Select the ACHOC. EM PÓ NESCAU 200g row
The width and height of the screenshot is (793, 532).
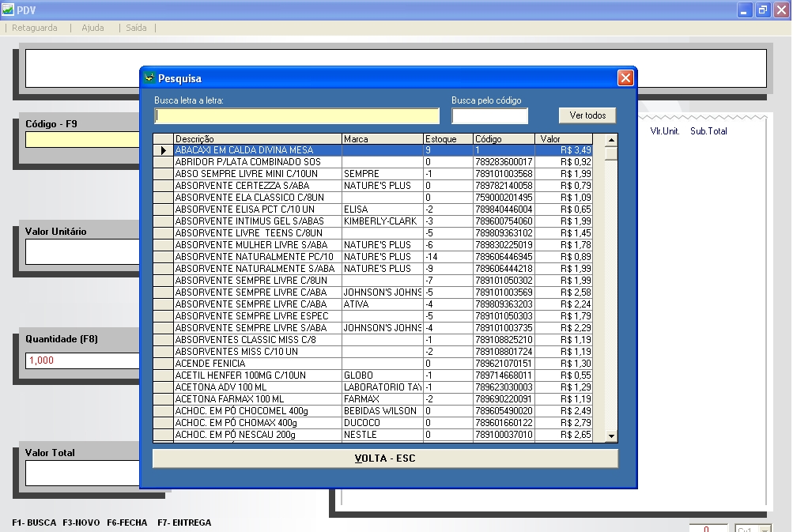257,435
